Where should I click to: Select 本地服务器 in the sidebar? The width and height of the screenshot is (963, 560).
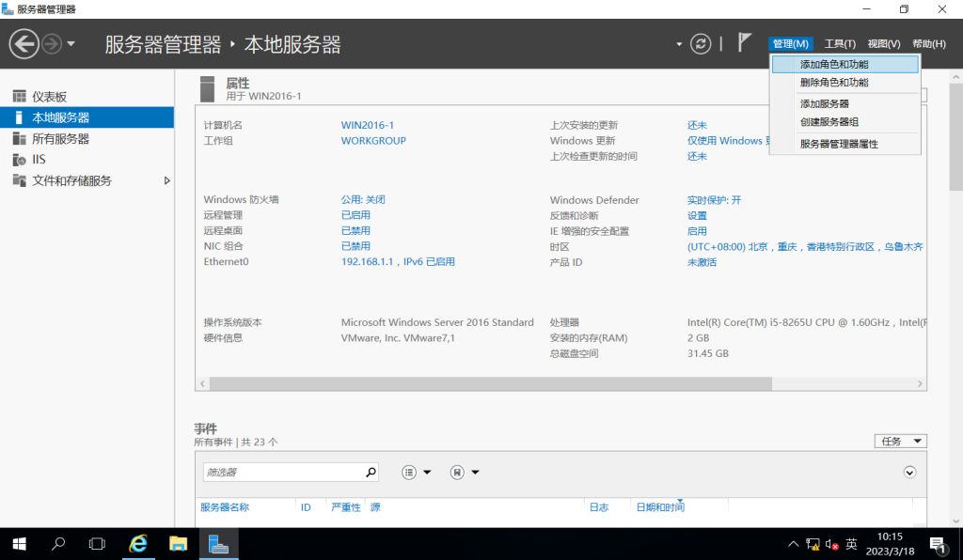87,117
